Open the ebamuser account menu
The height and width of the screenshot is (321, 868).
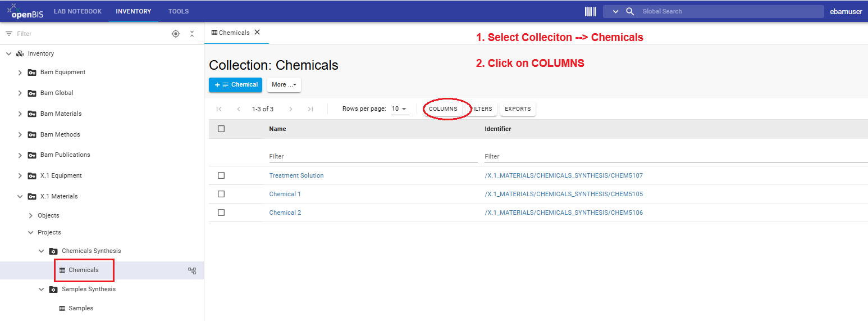point(846,11)
